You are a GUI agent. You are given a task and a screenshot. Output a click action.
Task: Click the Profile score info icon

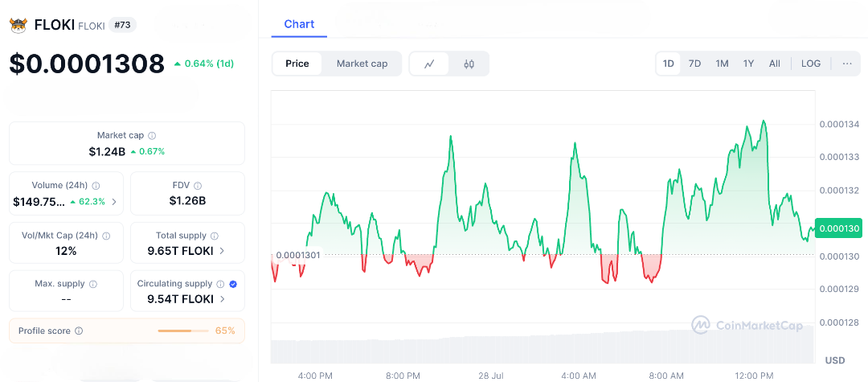coord(79,331)
